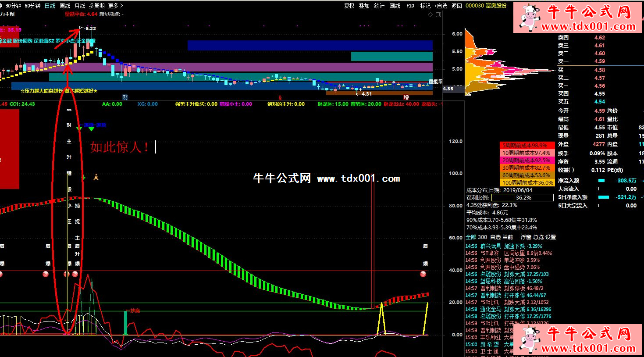Switch to the 60分钟 period
The width and height of the screenshot is (644, 357).
tap(32, 6)
